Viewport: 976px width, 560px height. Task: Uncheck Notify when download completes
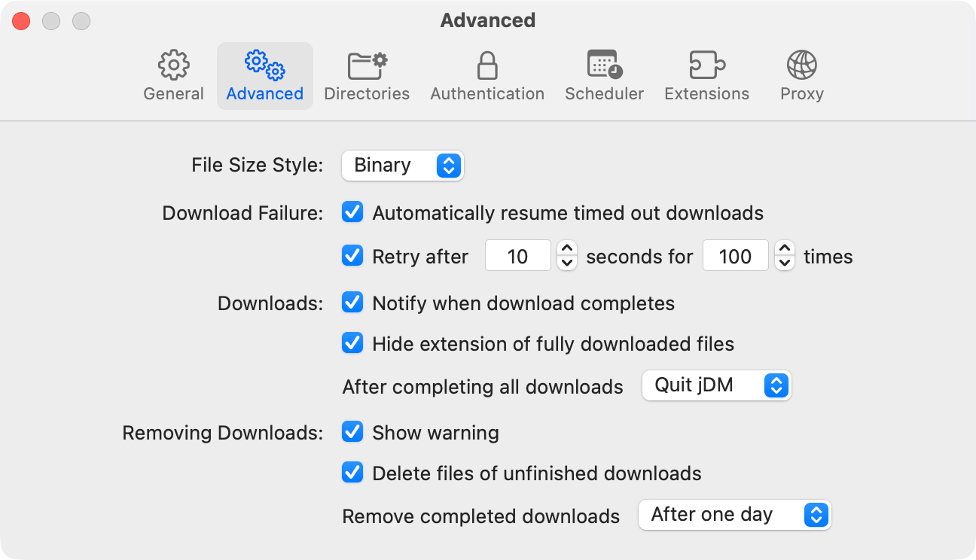[352, 303]
